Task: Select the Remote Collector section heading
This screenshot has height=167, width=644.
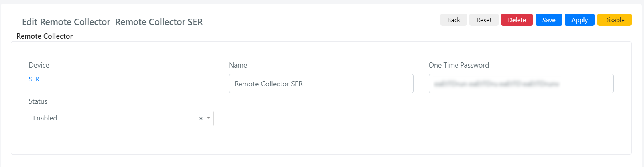Action: (x=45, y=36)
